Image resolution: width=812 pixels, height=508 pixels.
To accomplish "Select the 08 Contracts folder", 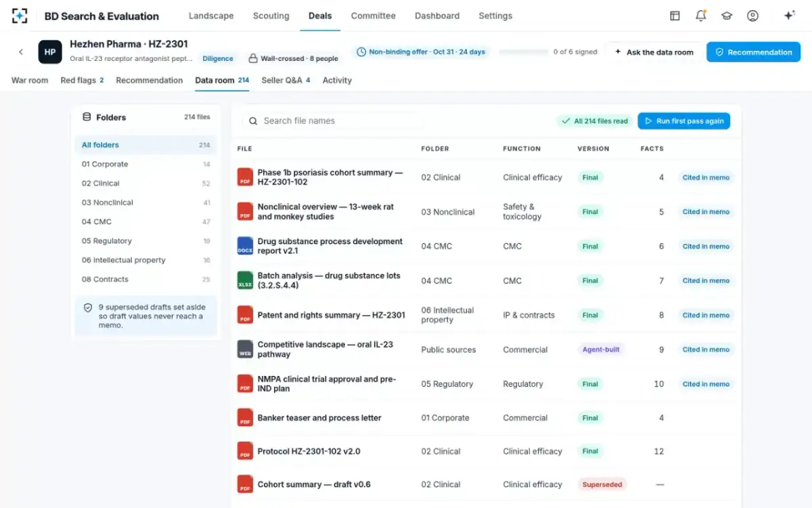I will (x=146, y=279).
